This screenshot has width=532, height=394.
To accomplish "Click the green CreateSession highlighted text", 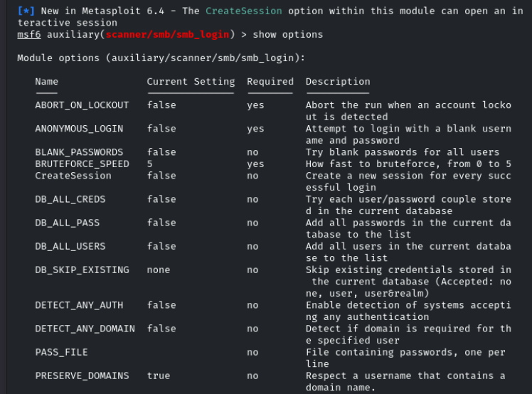I will click(244, 11).
